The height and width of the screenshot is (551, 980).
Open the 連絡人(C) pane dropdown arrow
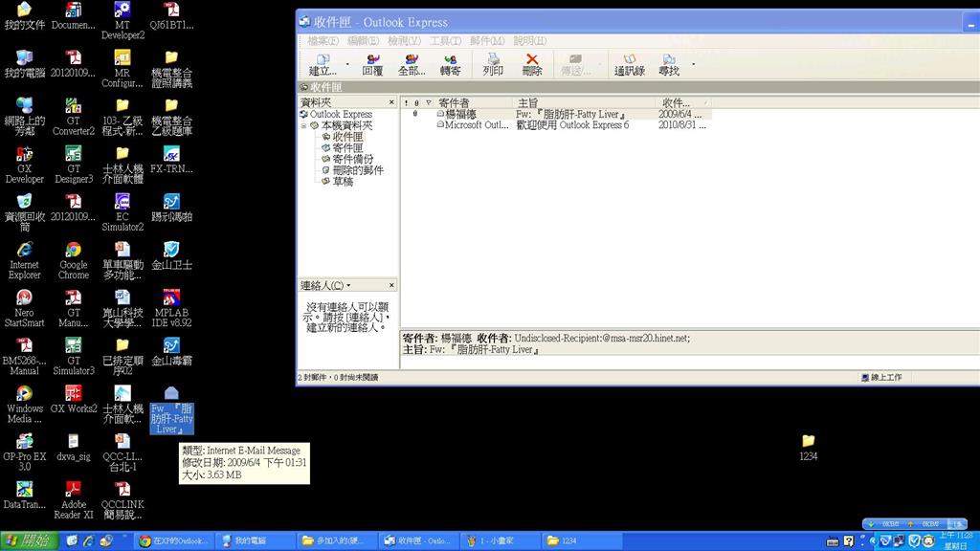(x=348, y=285)
